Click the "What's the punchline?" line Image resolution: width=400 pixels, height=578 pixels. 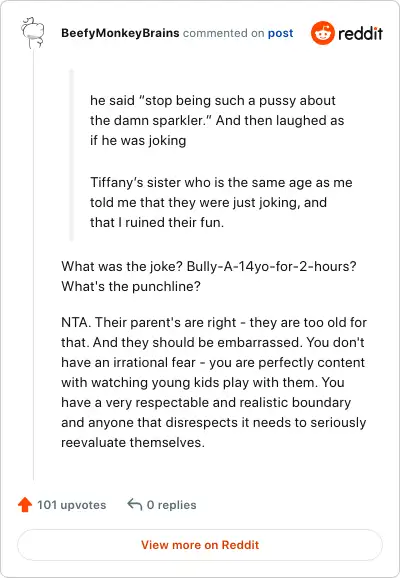point(131,286)
